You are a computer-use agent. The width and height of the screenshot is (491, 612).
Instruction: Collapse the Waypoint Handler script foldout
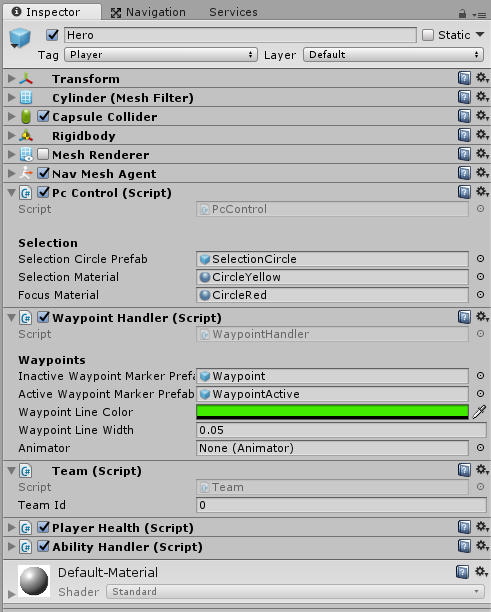[x=11, y=318]
